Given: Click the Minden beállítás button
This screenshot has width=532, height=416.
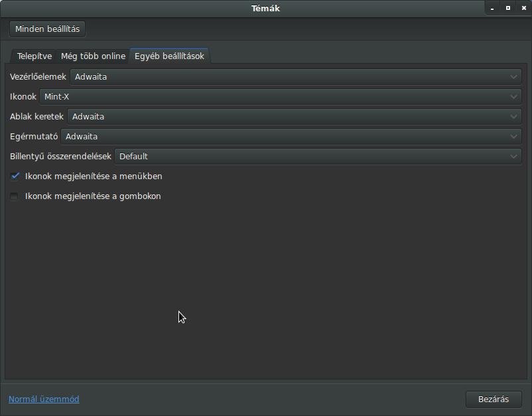Looking at the screenshot, I should point(47,29).
